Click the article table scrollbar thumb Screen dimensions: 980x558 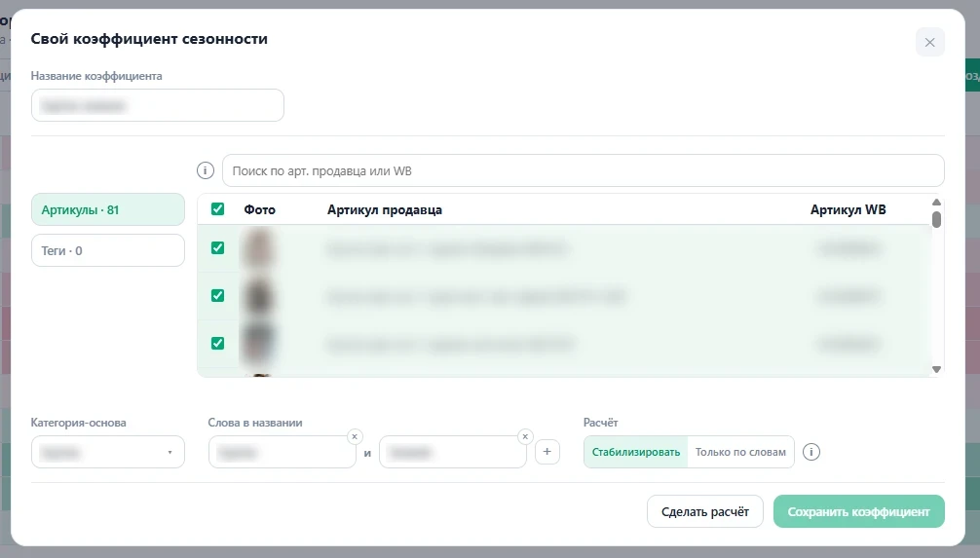[x=936, y=219]
